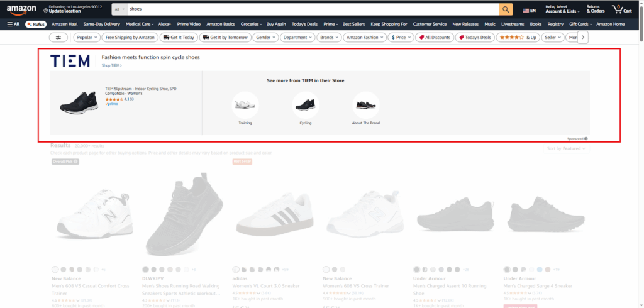
Task: Expand the Price filter dropdown
Action: coord(401,37)
